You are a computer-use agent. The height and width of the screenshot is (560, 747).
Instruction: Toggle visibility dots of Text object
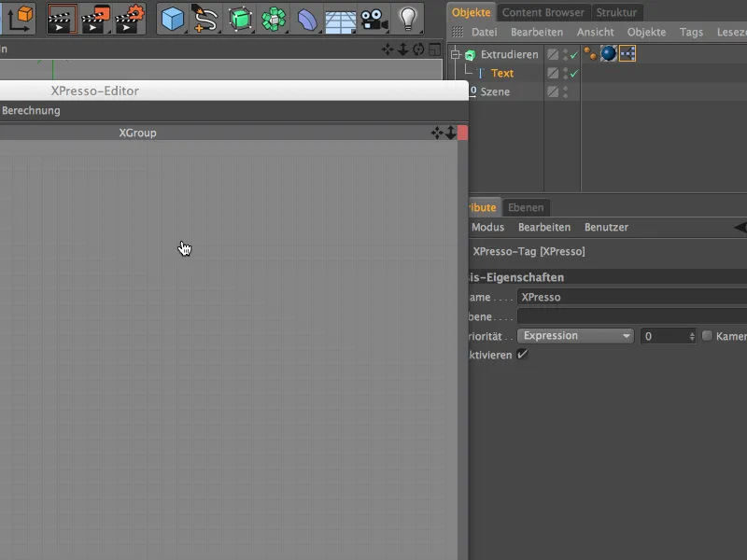tap(566, 74)
